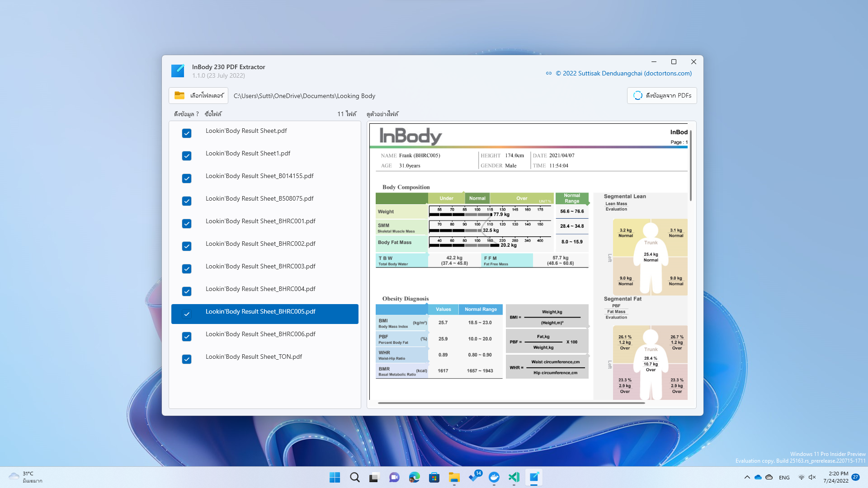Toggle checkbox for Result Sheet_TON.pdf
The width and height of the screenshot is (868, 488).
pos(187,359)
